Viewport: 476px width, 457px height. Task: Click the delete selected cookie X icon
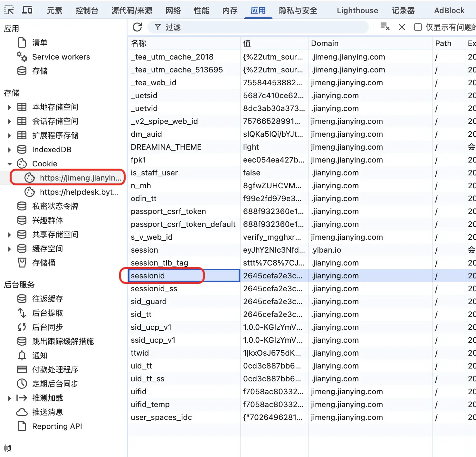402,27
